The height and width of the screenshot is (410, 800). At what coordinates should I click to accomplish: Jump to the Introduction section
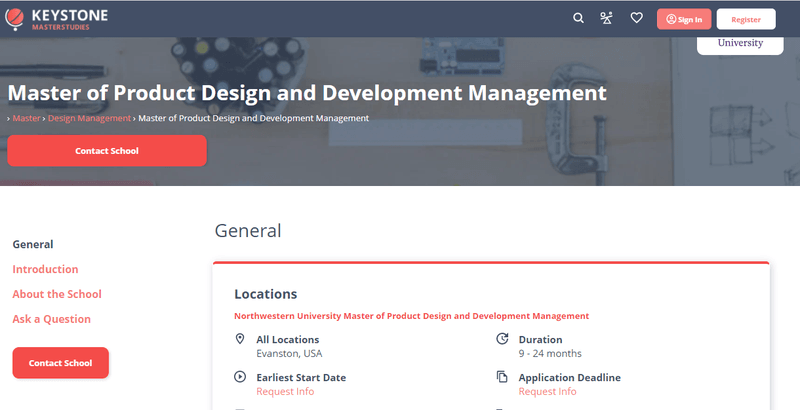click(x=45, y=269)
